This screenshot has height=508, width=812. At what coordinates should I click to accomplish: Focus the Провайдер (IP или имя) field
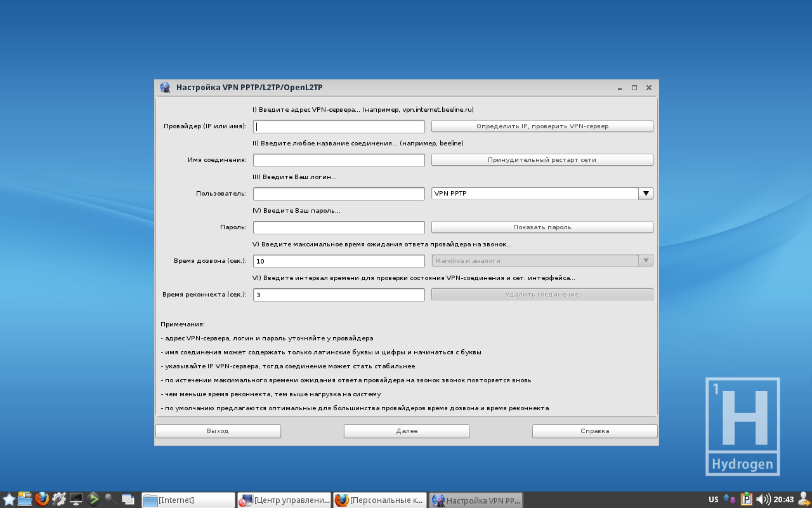pyautogui.click(x=339, y=126)
